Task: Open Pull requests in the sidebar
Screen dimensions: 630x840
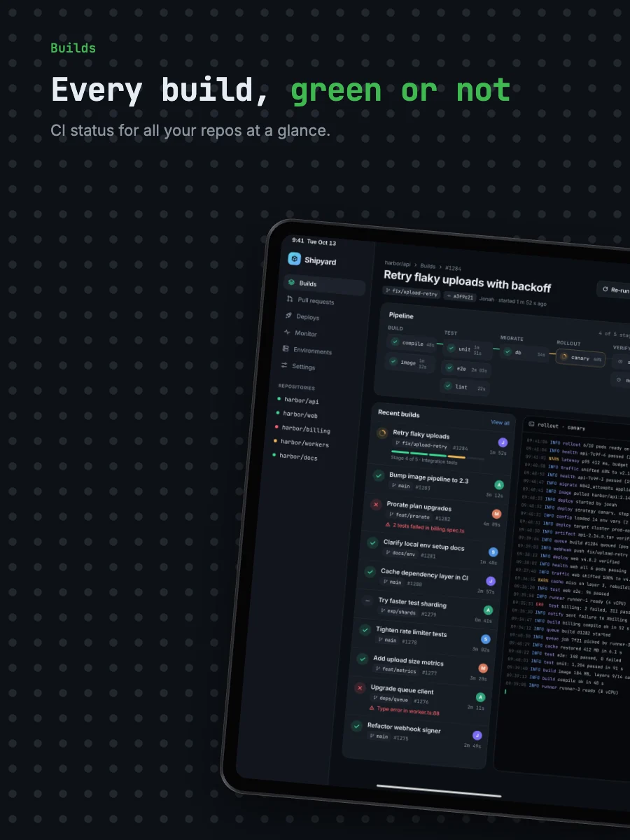Action: [323, 301]
